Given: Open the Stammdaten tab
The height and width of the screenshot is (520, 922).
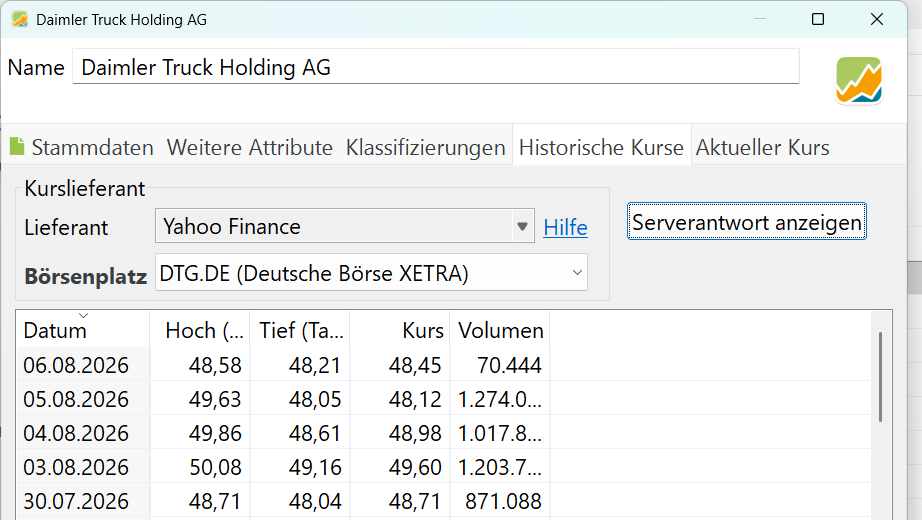Looking at the screenshot, I should coord(92,147).
